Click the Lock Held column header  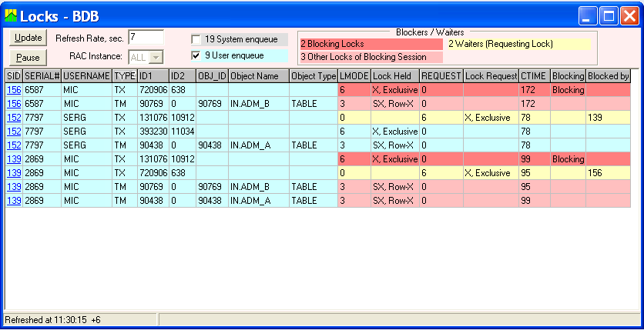(394, 76)
